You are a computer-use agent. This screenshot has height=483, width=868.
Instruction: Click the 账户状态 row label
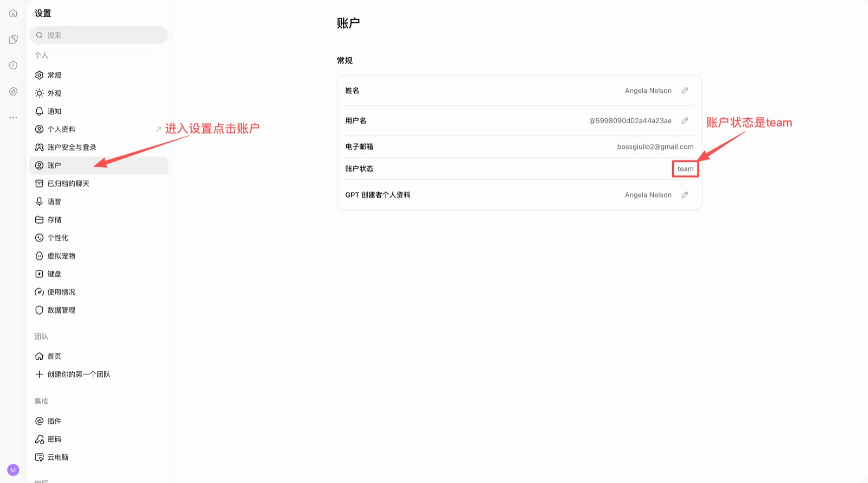point(359,169)
